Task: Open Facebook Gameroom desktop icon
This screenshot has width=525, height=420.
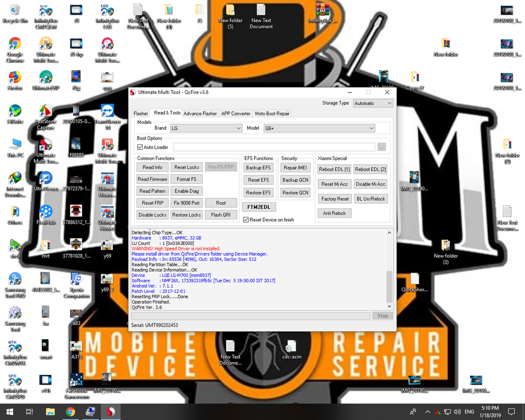Action: 76,386
